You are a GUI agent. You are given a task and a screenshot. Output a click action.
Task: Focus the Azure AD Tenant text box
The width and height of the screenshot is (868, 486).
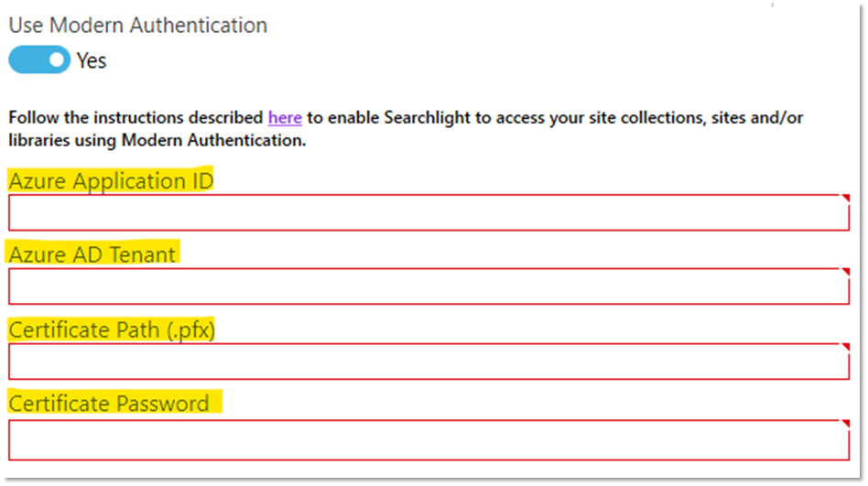pyautogui.click(x=429, y=286)
